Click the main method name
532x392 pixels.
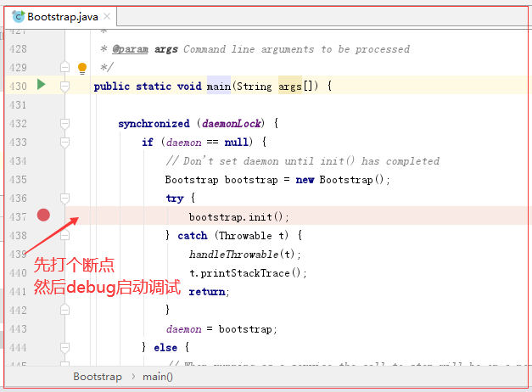click(x=219, y=87)
